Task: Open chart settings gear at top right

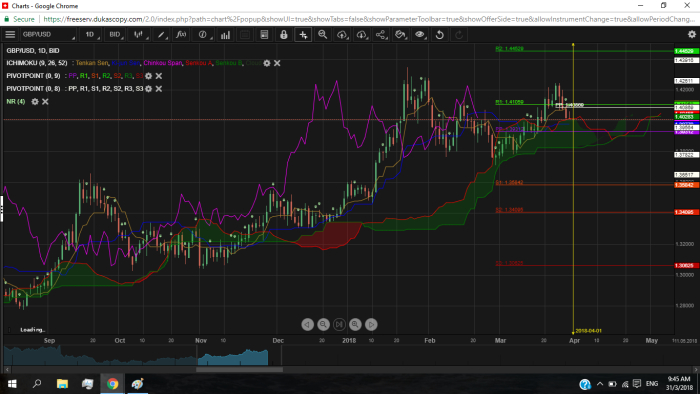Action: coord(692,34)
